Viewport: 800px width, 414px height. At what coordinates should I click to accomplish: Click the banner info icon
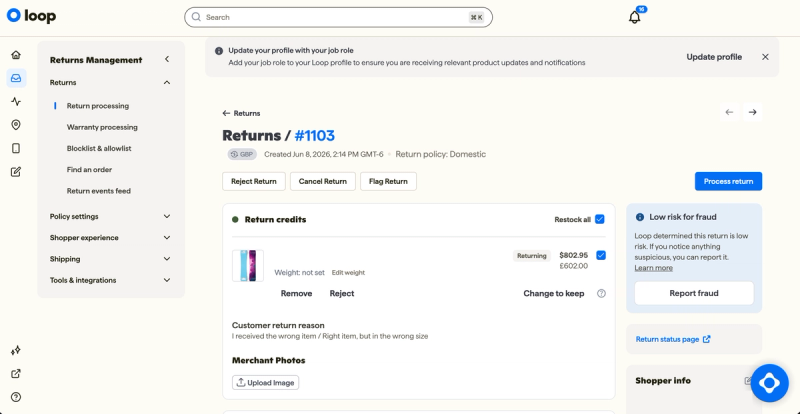219,51
